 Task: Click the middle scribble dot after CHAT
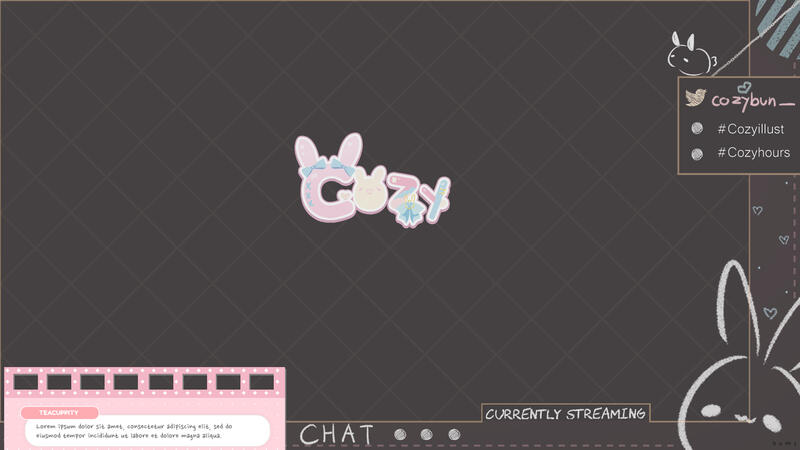(x=427, y=435)
